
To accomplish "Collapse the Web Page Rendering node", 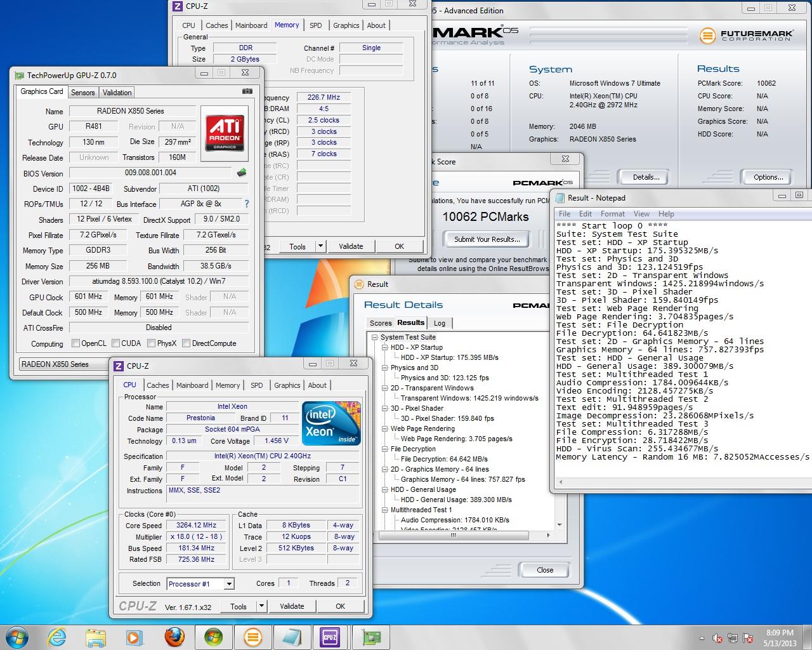I will [x=385, y=428].
